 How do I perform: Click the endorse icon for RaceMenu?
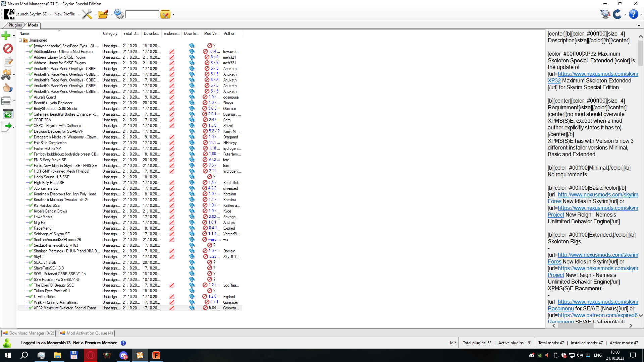click(172, 228)
